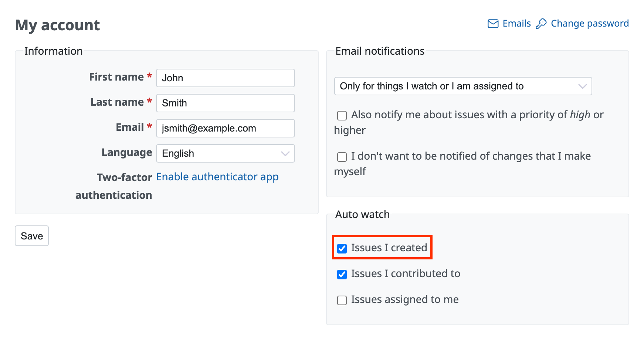Click the Email notifications section title

(380, 51)
